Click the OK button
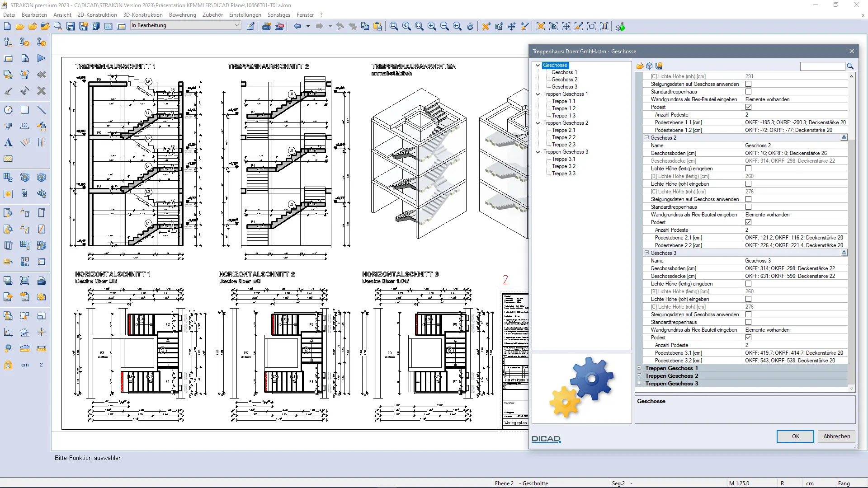 point(795,436)
